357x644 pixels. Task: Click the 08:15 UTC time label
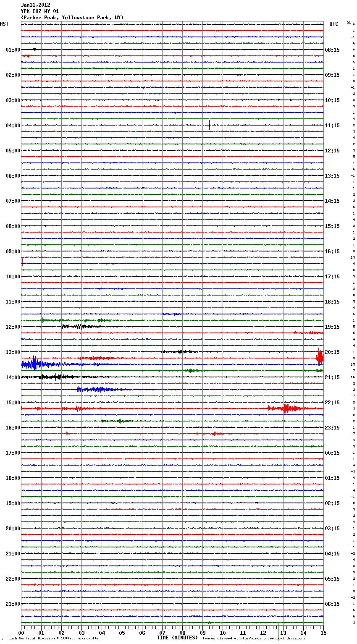tap(332, 50)
